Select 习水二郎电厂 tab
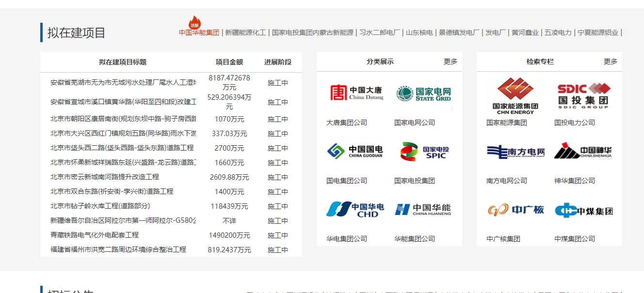644x293 pixels. click(380, 32)
